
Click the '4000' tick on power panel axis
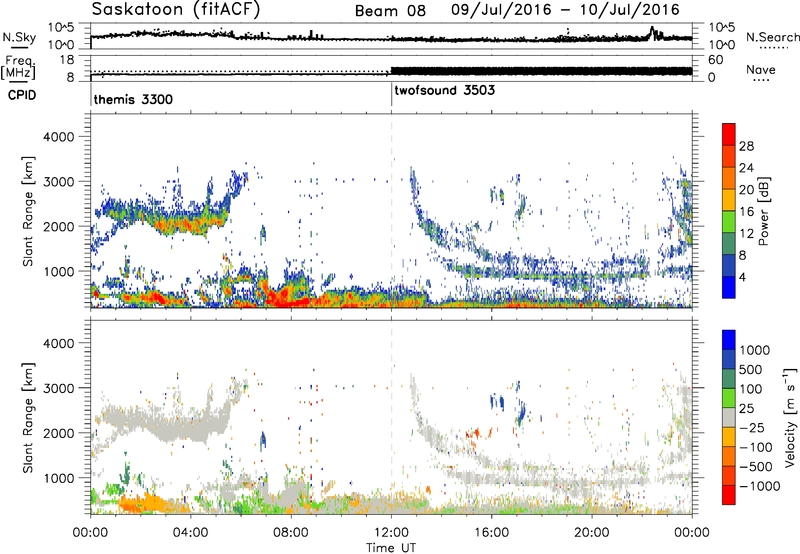point(59,137)
